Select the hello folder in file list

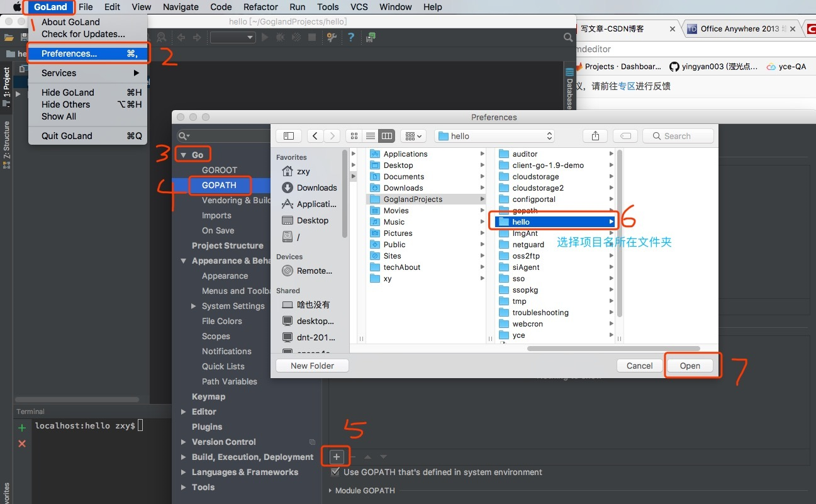(554, 221)
